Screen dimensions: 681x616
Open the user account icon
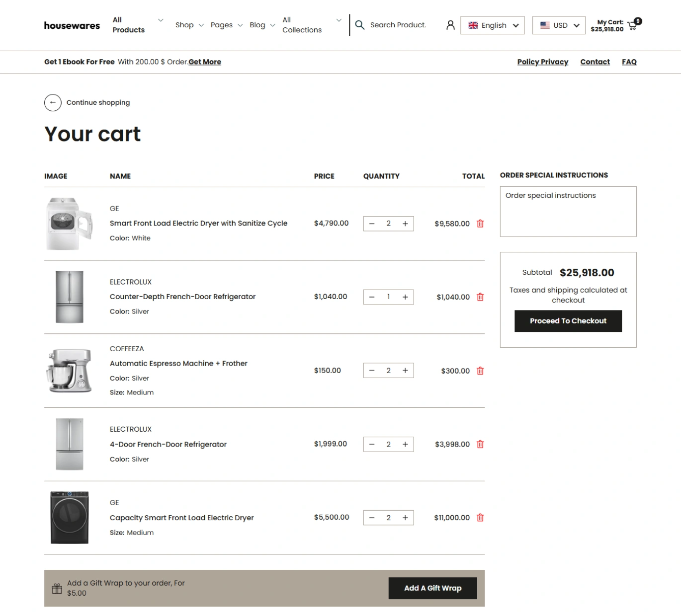(450, 25)
